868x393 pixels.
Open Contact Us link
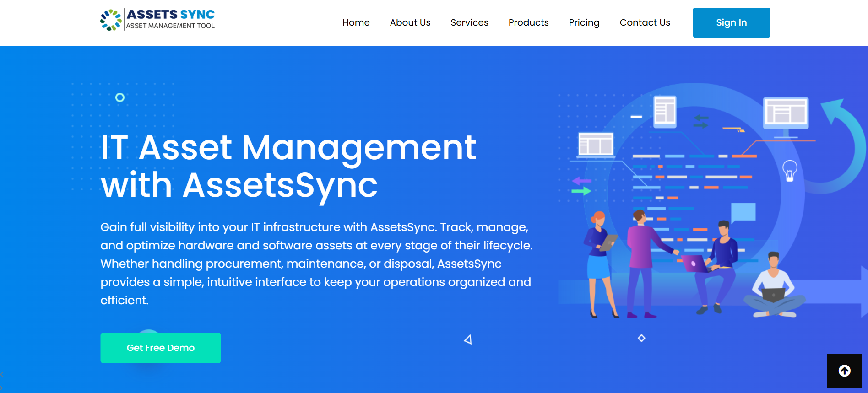pyautogui.click(x=645, y=22)
